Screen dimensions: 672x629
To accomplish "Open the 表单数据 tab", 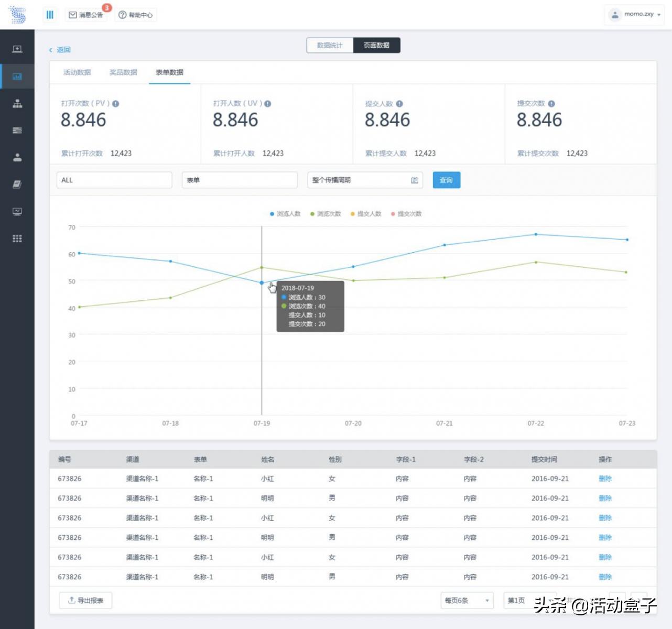I will [x=169, y=72].
